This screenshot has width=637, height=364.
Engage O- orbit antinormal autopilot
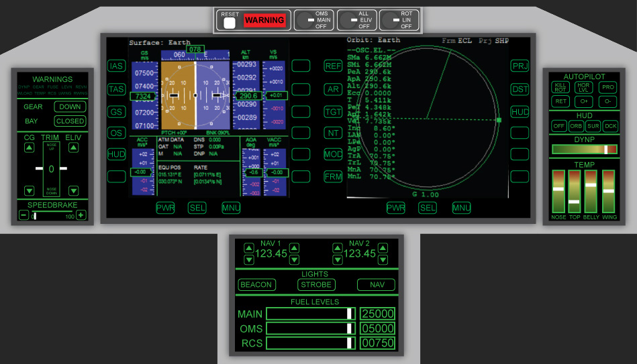point(607,101)
